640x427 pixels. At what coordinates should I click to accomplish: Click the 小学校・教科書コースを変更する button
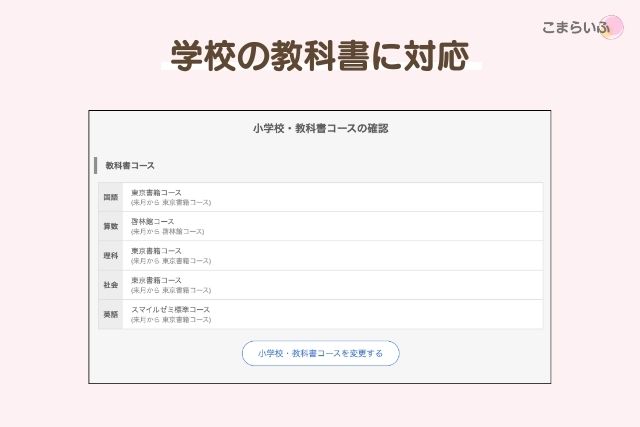tap(320, 353)
